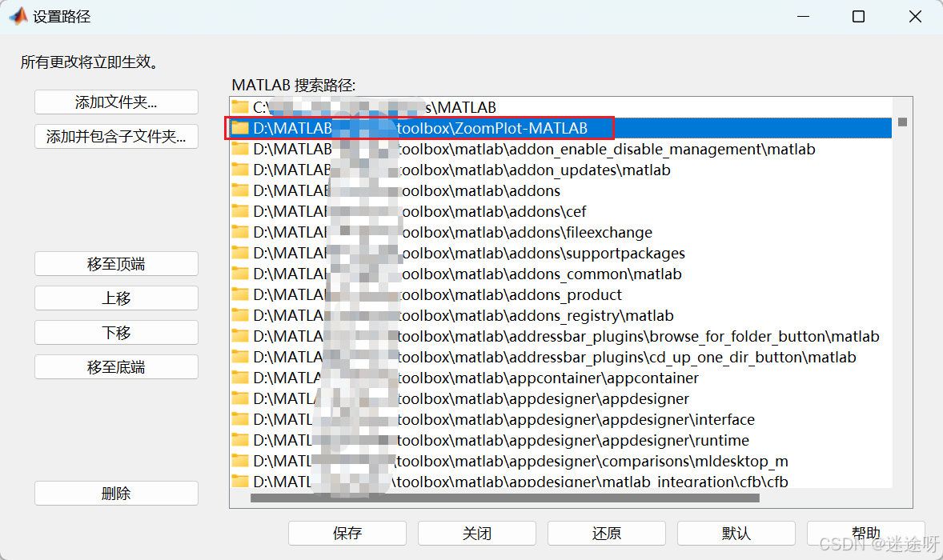The width and height of the screenshot is (943, 560).
Task: Select the appdesigner\appdesigner path row
Action: pos(560,398)
